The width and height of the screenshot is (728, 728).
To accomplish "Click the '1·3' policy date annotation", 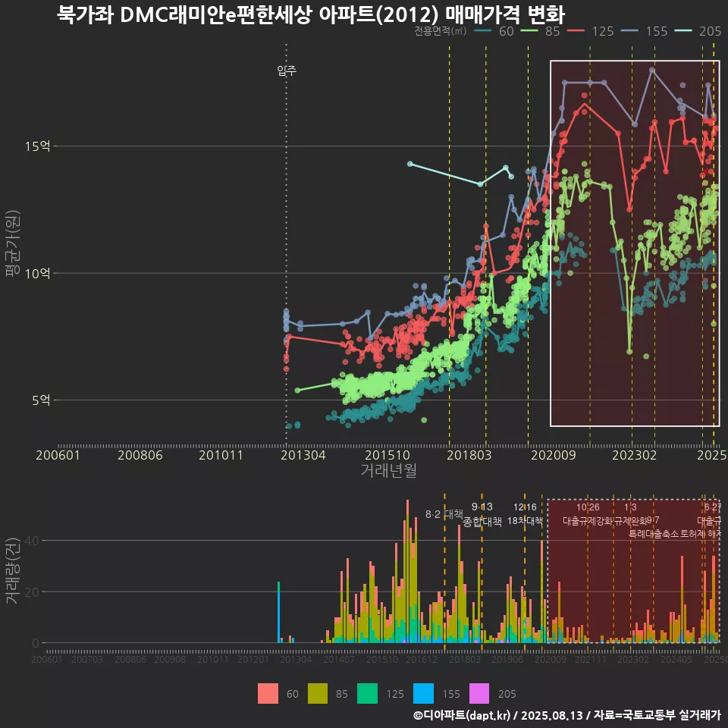I will (630, 507).
